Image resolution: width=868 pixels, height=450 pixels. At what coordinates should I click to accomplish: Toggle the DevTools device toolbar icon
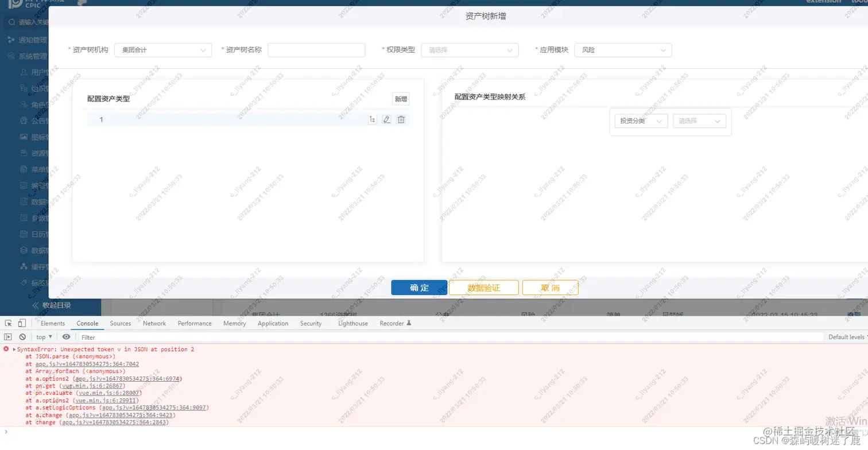coord(22,323)
